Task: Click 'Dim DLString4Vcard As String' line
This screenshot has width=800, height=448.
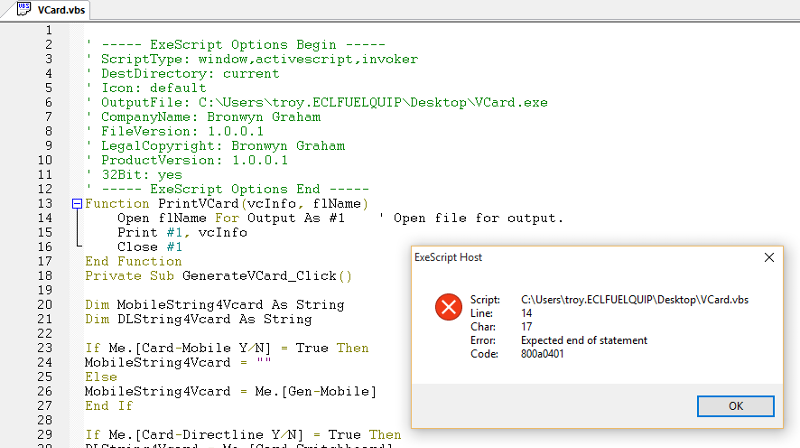Action: coord(198,319)
